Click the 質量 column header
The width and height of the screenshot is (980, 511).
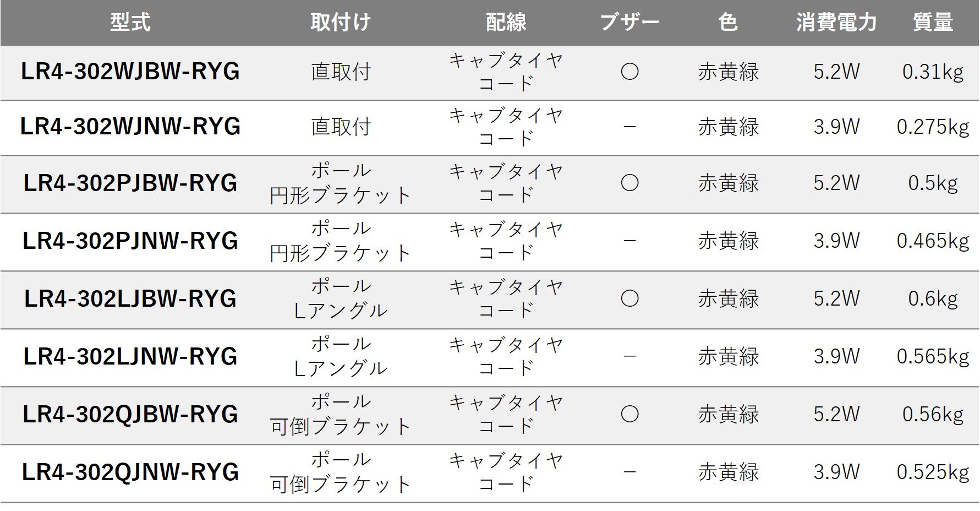tap(933, 23)
